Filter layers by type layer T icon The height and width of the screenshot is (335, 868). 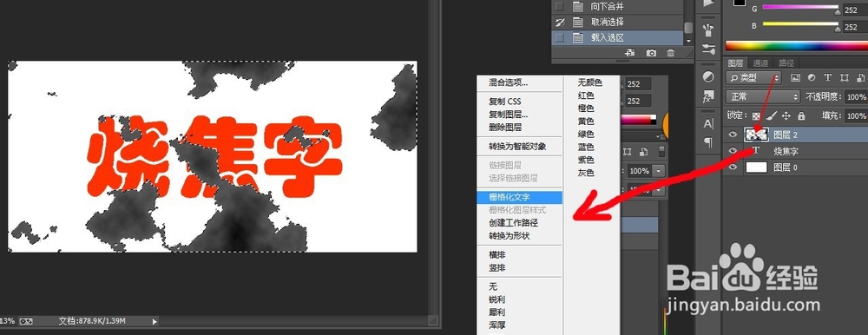click(x=828, y=77)
